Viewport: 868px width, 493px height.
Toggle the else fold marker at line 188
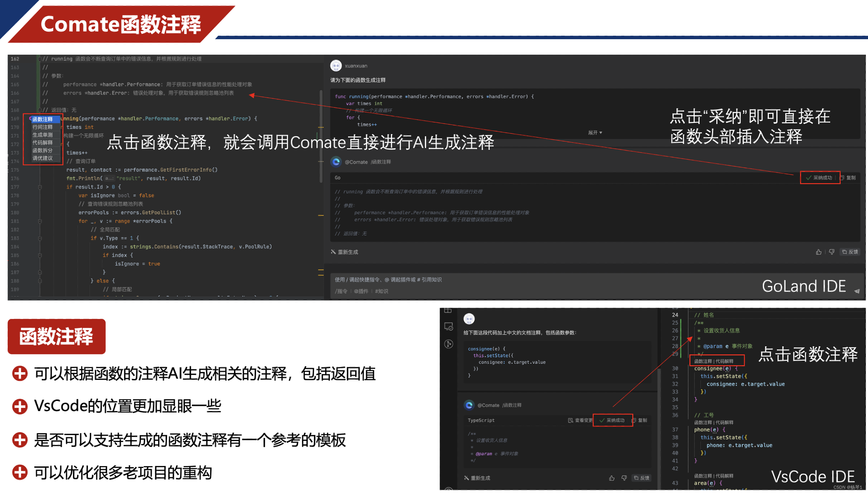tap(40, 281)
